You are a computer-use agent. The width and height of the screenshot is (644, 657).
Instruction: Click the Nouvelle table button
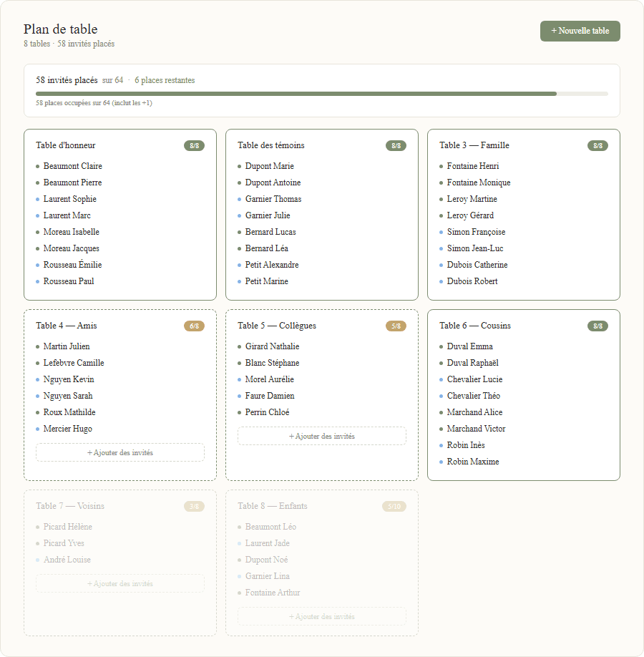click(x=580, y=31)
